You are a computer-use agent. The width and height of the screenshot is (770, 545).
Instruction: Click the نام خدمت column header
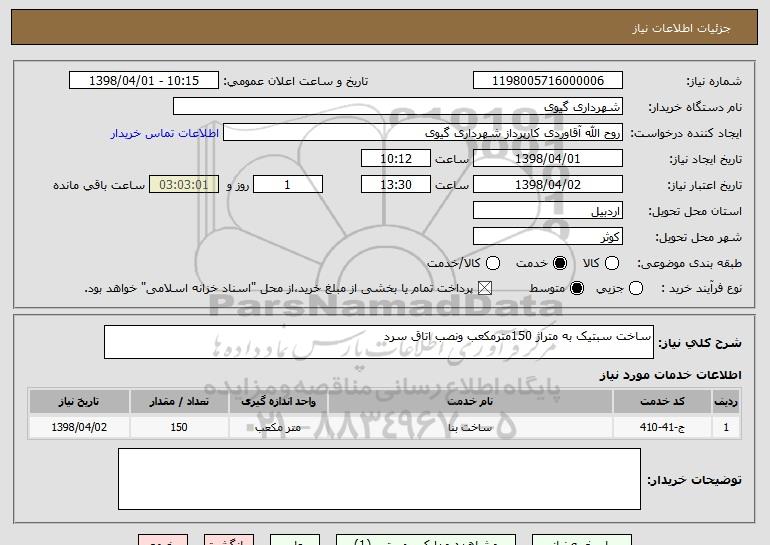click(x=470, y=402)
